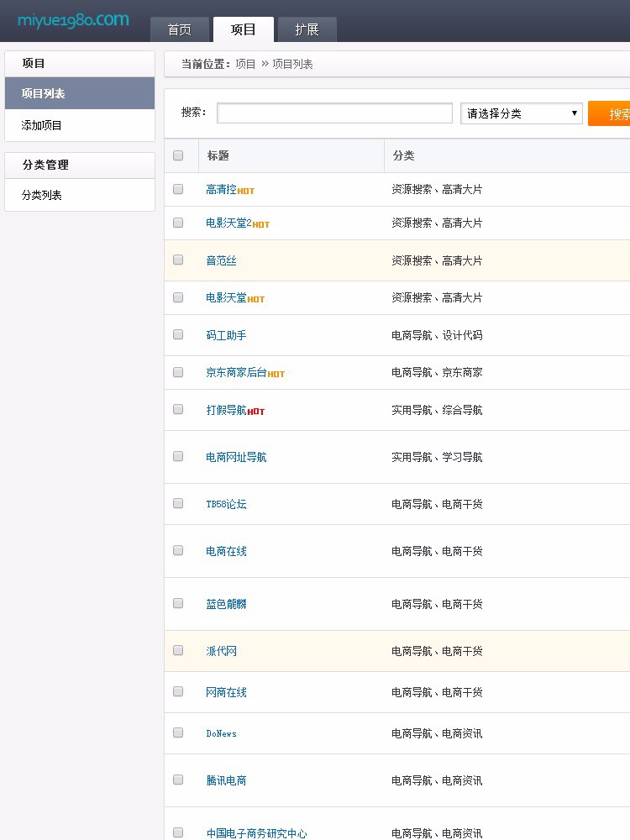
Task: Open the 京东商家后台 project link
Action: point(236,372)
